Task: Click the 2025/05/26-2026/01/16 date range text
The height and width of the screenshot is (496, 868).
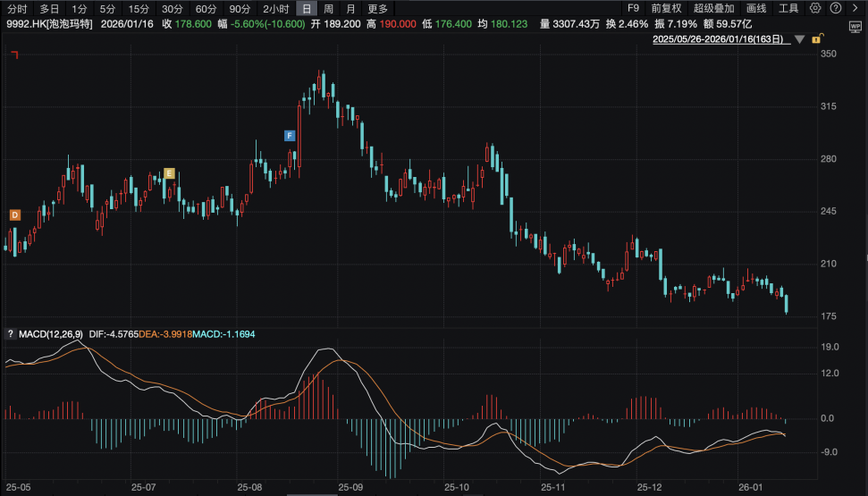Action: pyautogui.click(x=719, y=39)
